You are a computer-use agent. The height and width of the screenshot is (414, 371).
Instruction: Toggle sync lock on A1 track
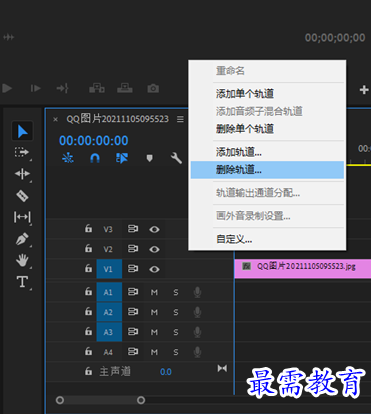pos(133,292)
